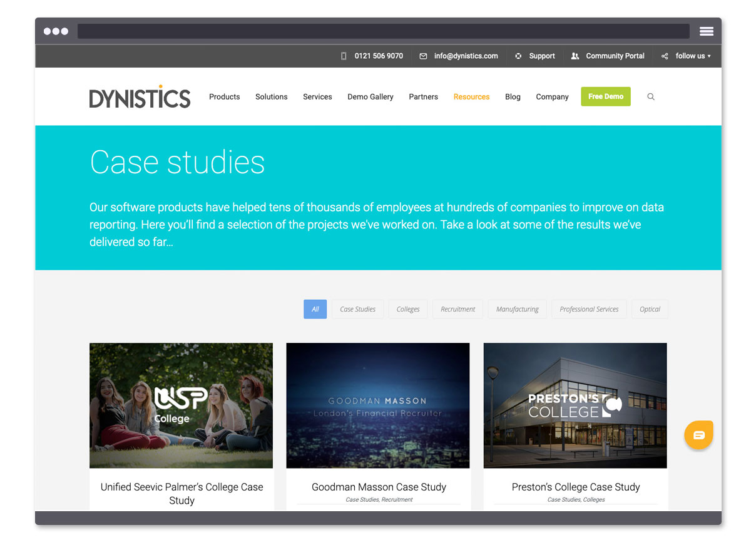Open the Preston's College thumbnail

(575, 405)
